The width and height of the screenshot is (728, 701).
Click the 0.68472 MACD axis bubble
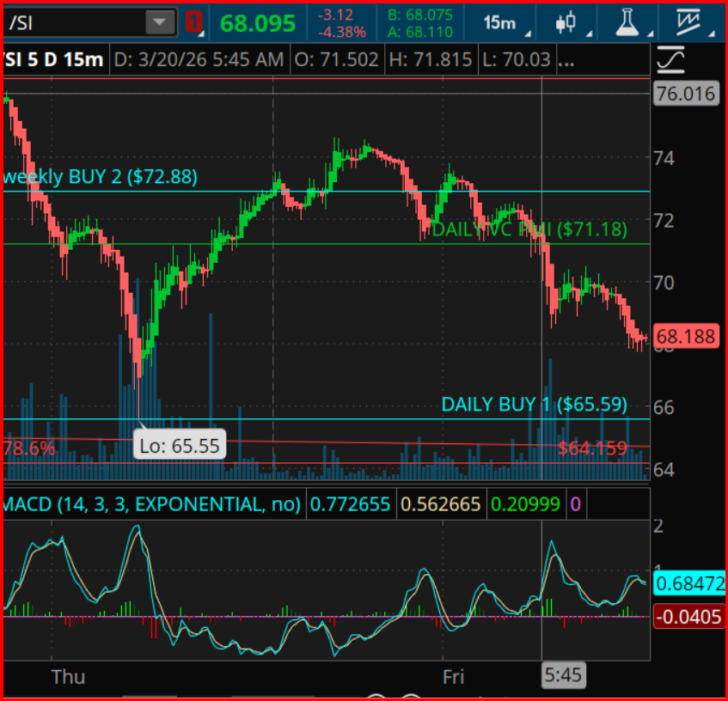tap(689, 583)
